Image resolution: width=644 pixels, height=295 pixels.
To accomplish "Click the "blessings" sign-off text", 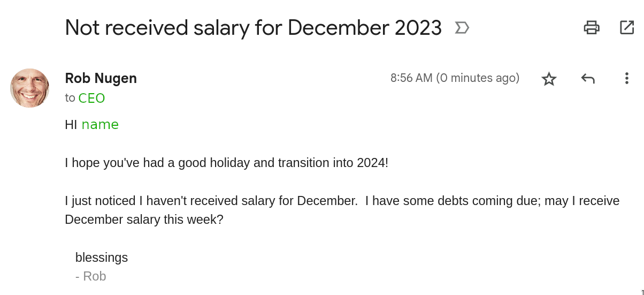I will pos(102,258).
